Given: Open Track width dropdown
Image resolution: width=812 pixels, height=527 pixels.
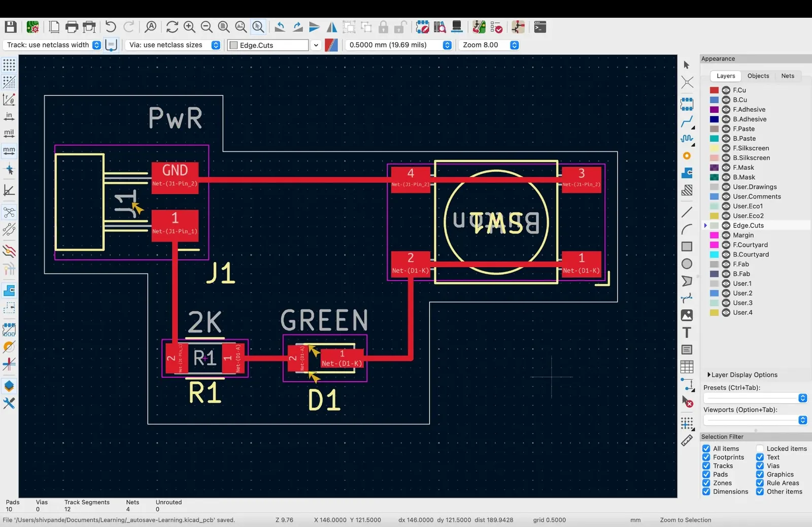Looking at the screenshot, I should (x=52, y=45).
